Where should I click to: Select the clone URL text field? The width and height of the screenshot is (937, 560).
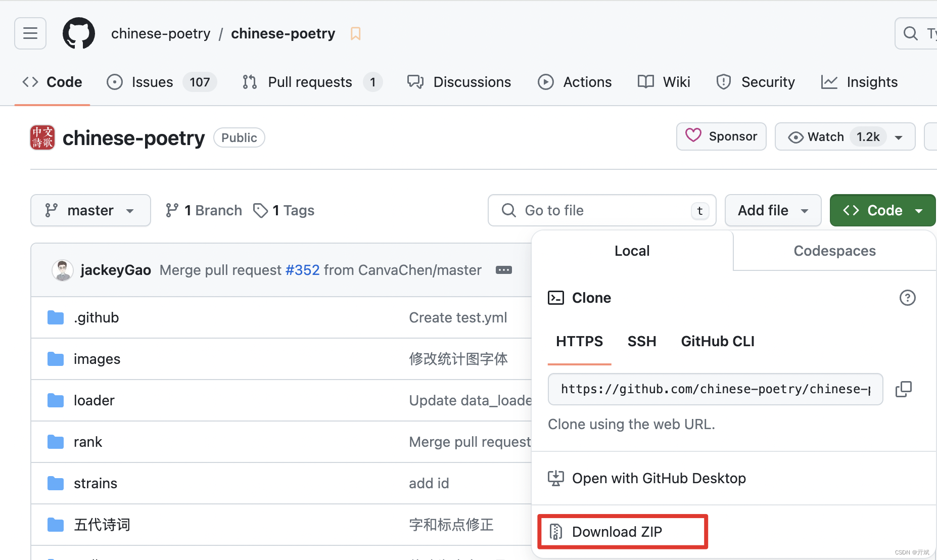715,389
